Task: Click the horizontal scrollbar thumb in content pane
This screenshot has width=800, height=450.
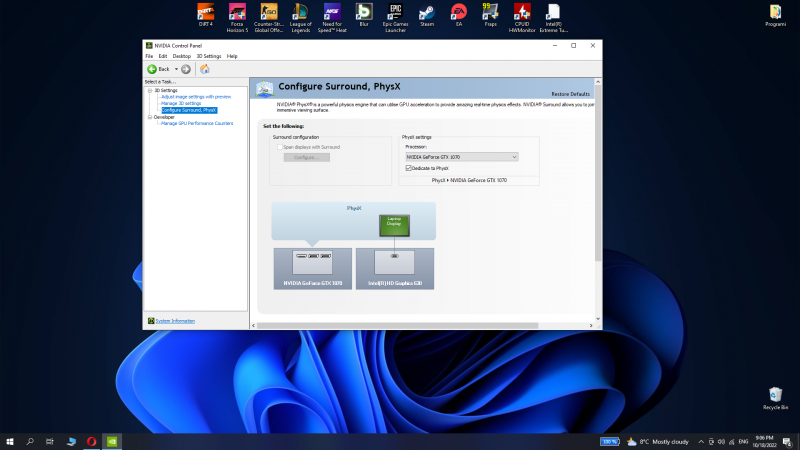Action: pyautogui.click(x=397, y=326)
